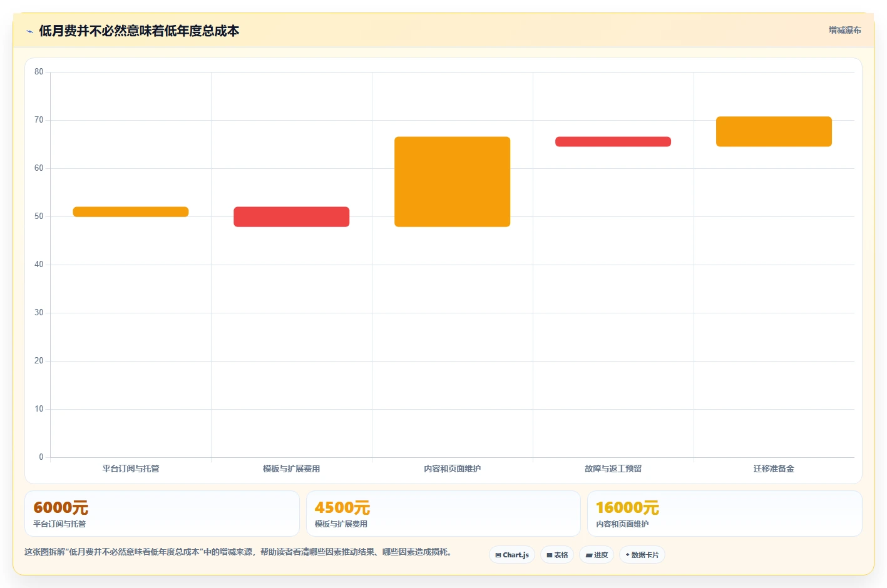Viewport: 887px width, 588px height.
Task: Click the x-axis label 迁移准备金
Action: pos(774,469)
